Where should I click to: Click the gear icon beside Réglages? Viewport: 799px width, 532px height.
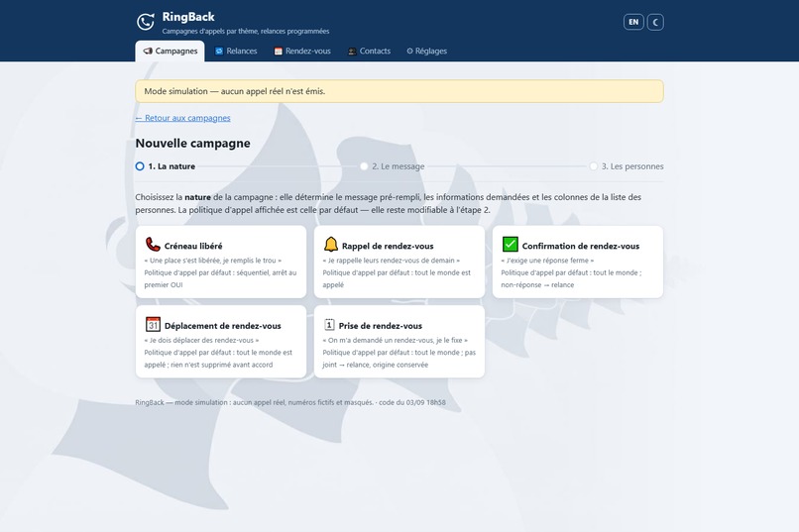point(409,51)
